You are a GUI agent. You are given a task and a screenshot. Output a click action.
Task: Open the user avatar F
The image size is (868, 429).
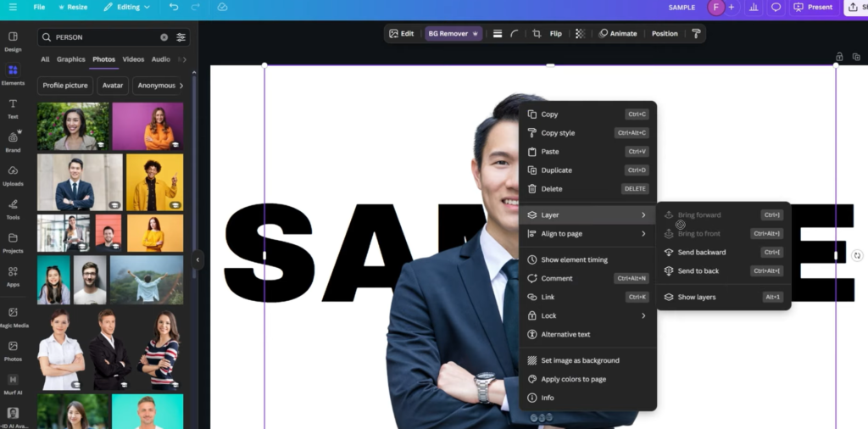point(715,7)
